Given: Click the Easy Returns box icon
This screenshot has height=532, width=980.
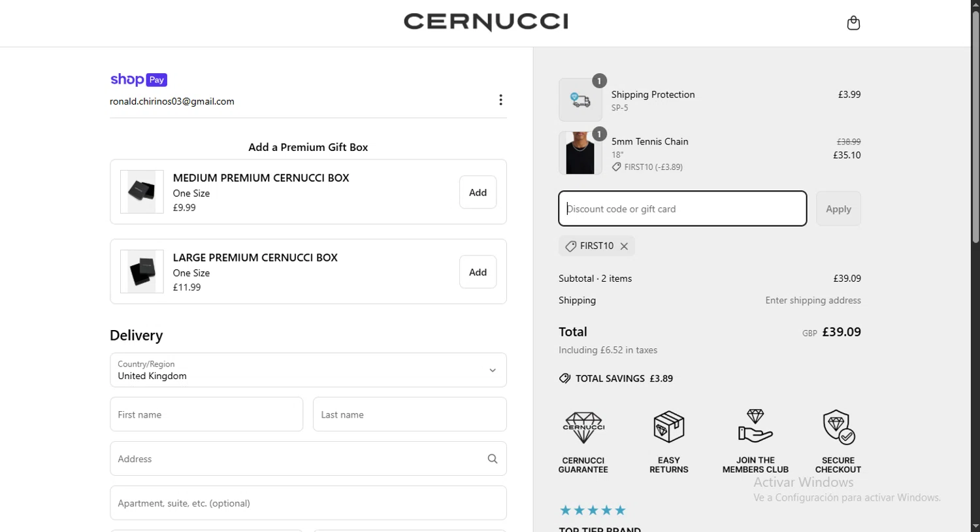Looking at the screenshot, I should 669,427.
